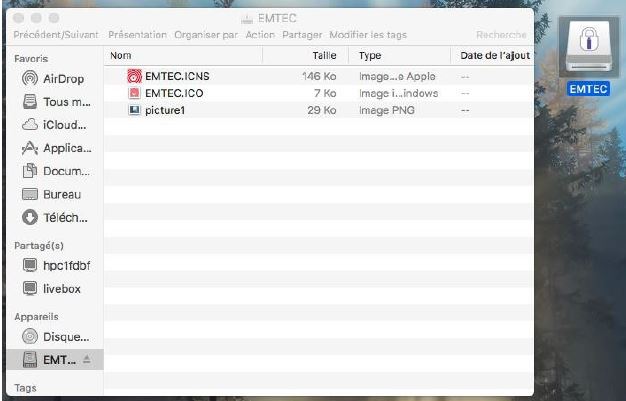626x401 pixels.
Task: Sort files by Type column header
Action: [x=370, y=56]
